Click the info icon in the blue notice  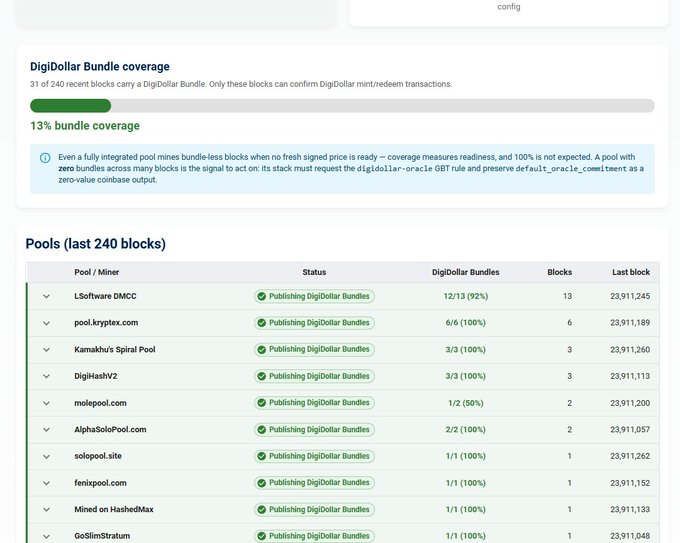(45, 157)
